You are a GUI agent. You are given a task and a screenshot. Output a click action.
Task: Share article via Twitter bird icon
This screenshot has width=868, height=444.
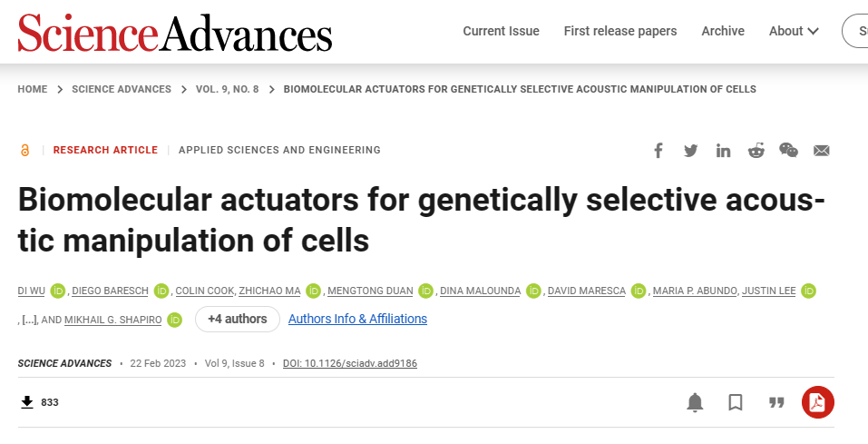click(690, 150)
